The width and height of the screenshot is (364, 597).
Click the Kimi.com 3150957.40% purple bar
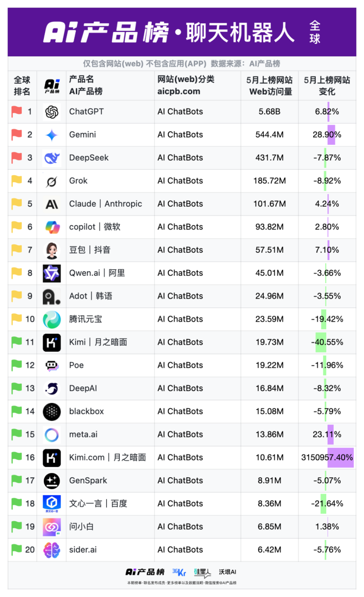click(340, 457)
